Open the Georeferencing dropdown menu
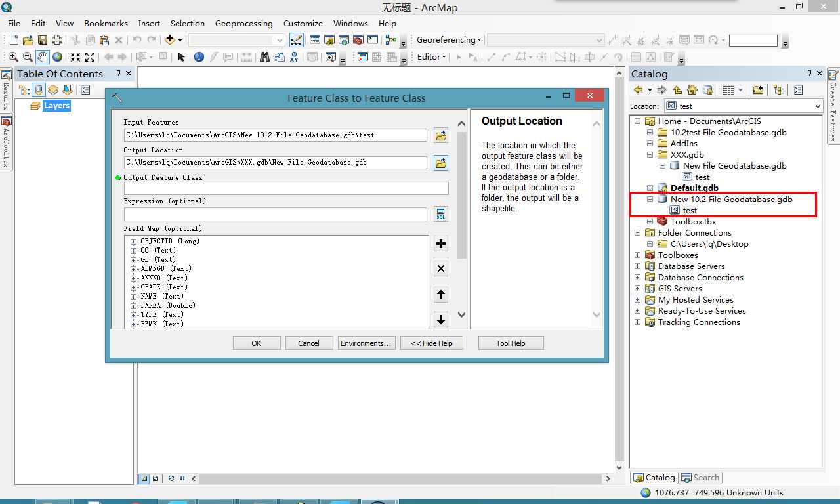The image size is (840, 504). pos(449,39)
